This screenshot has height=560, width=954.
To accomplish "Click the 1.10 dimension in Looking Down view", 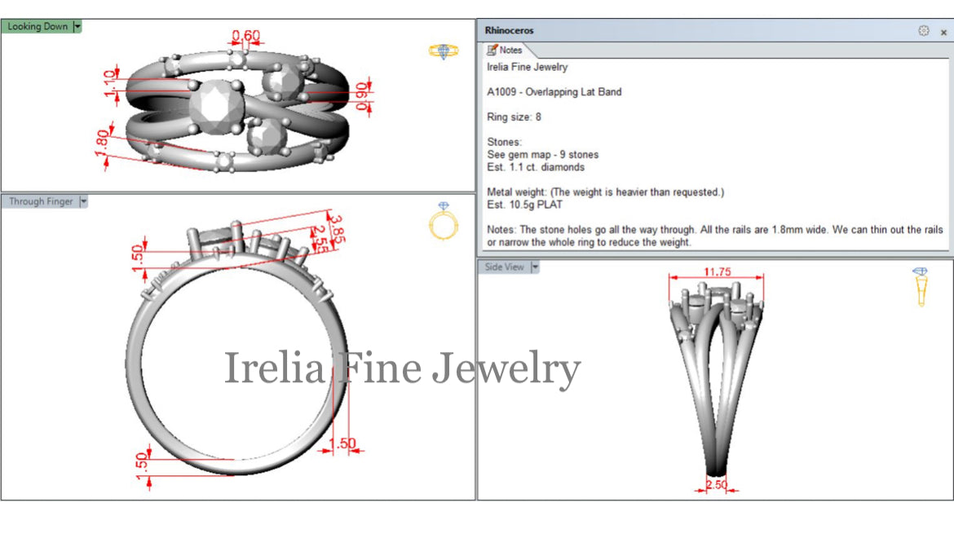I will point(110,83).
